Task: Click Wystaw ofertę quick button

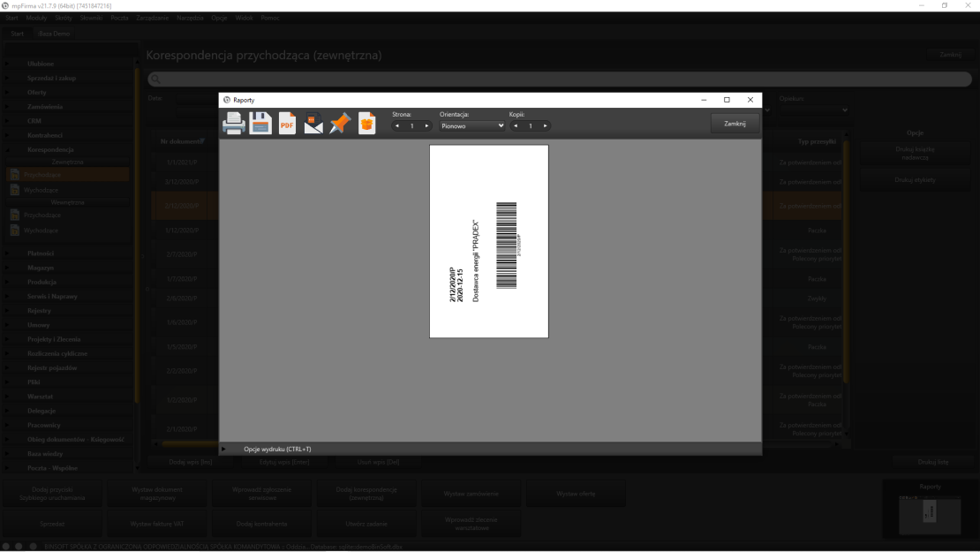Action: pos(576,494)
